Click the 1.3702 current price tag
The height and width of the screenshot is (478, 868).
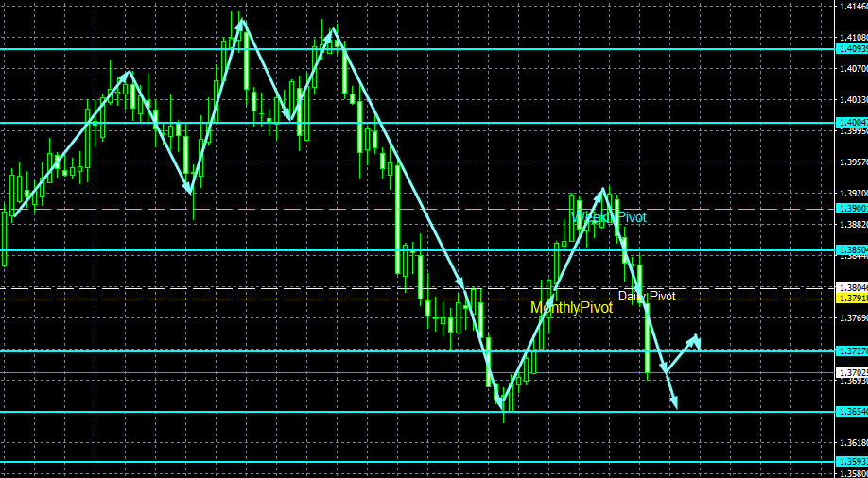tap(851, 372)
